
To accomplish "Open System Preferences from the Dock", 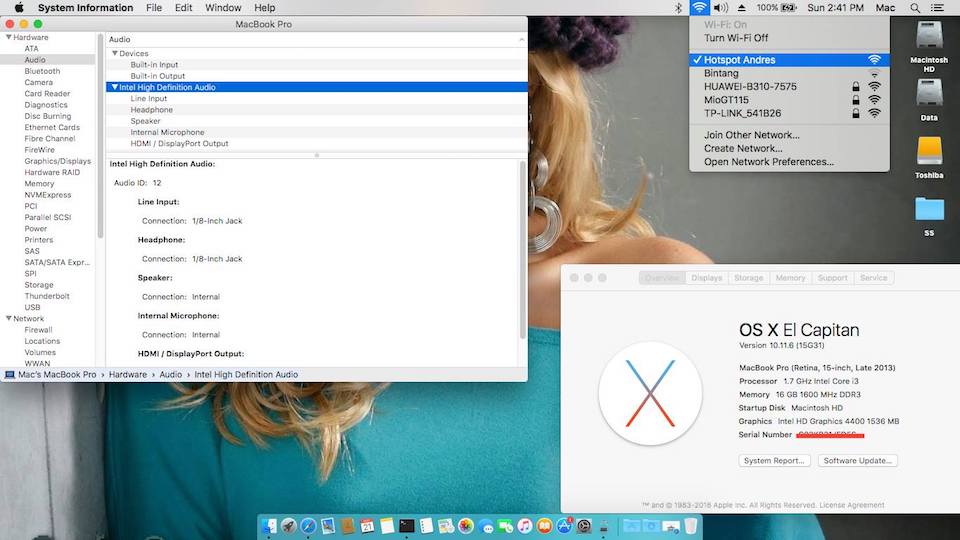I will click(x=584, y=526).
